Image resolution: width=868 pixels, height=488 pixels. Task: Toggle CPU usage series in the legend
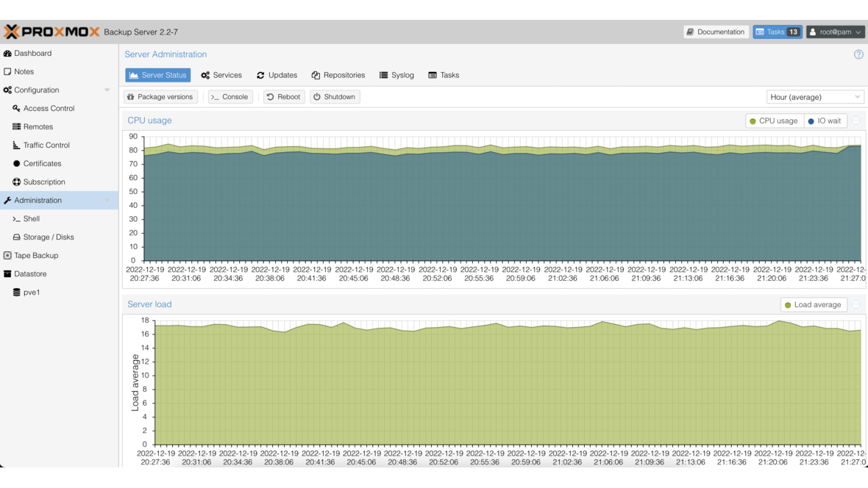coord(774,121)
